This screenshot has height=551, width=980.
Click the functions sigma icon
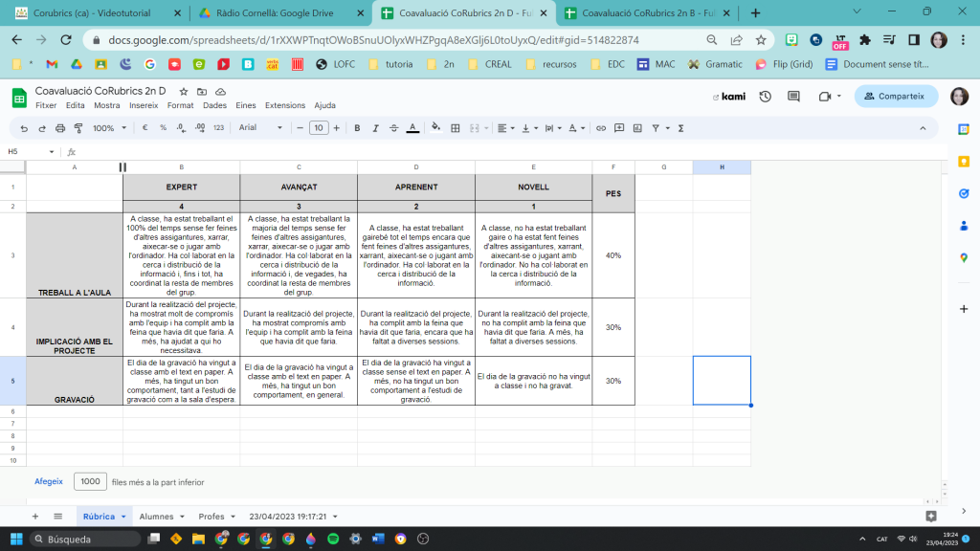coord(680,127)
